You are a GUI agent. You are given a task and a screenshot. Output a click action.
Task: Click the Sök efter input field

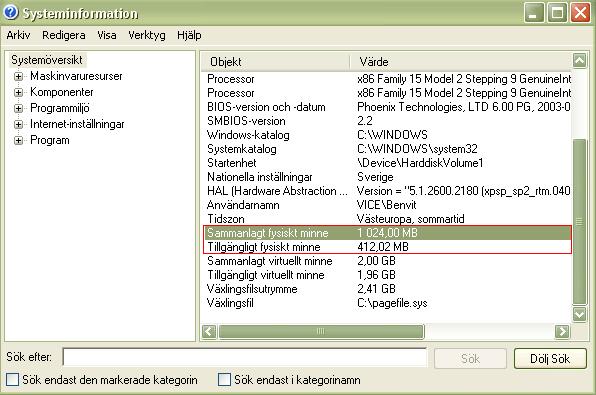pyautogui.click(x=244, y=357)
